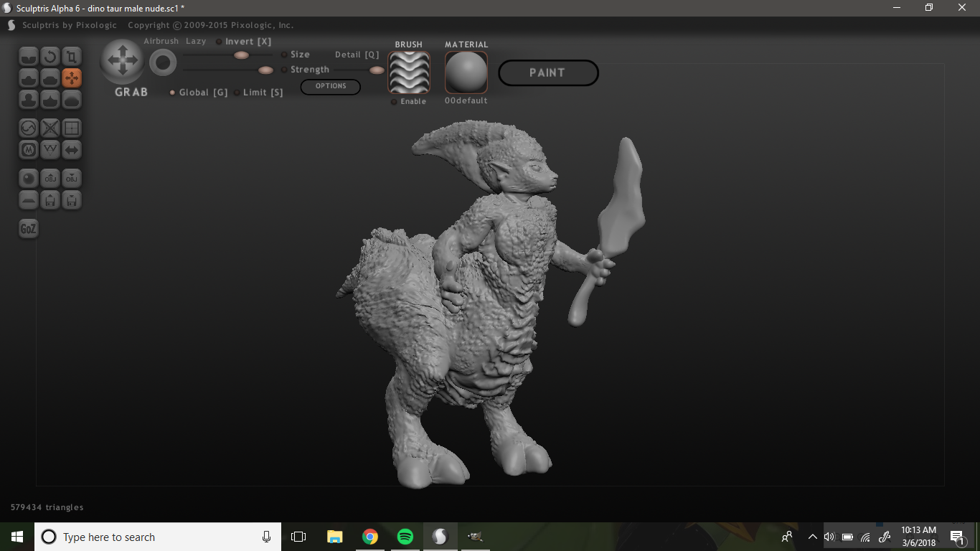Select the Scale tool icon
This screenshot has width=980, height=551.
point(72,57)
